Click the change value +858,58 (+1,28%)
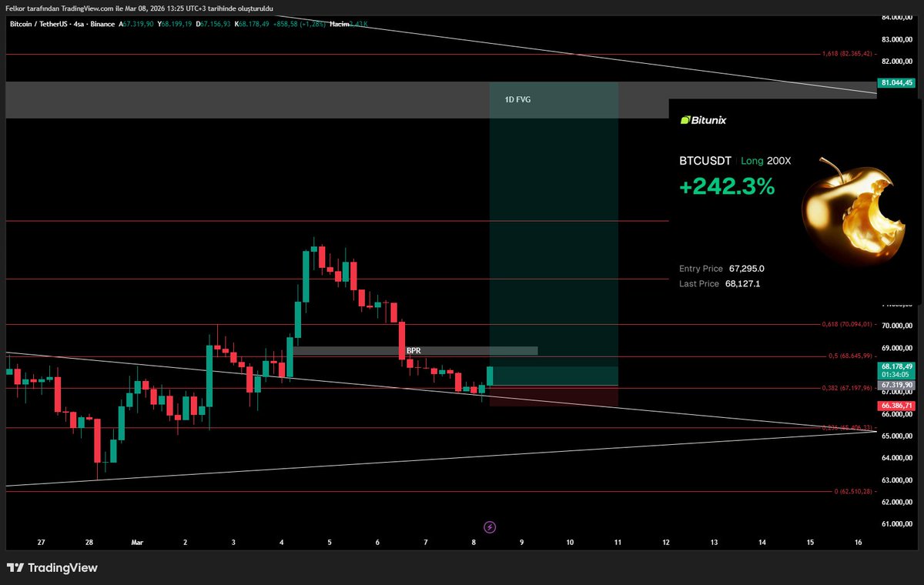 (299, 24)
